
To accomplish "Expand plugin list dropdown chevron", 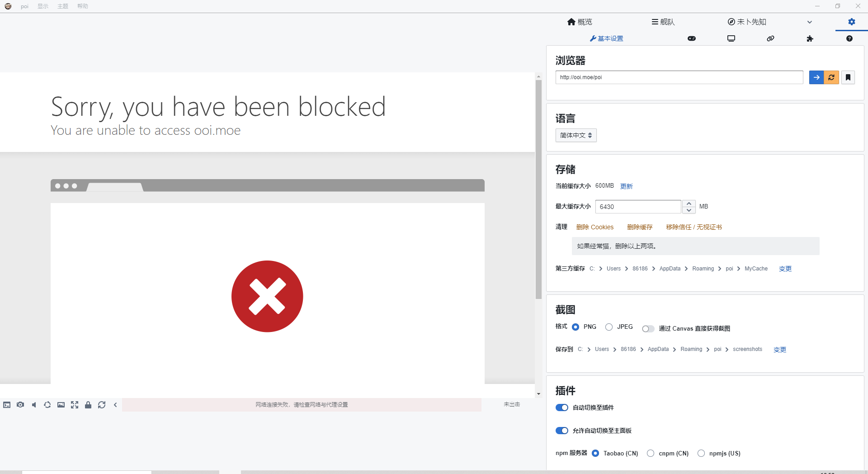I will coord(810,22).
